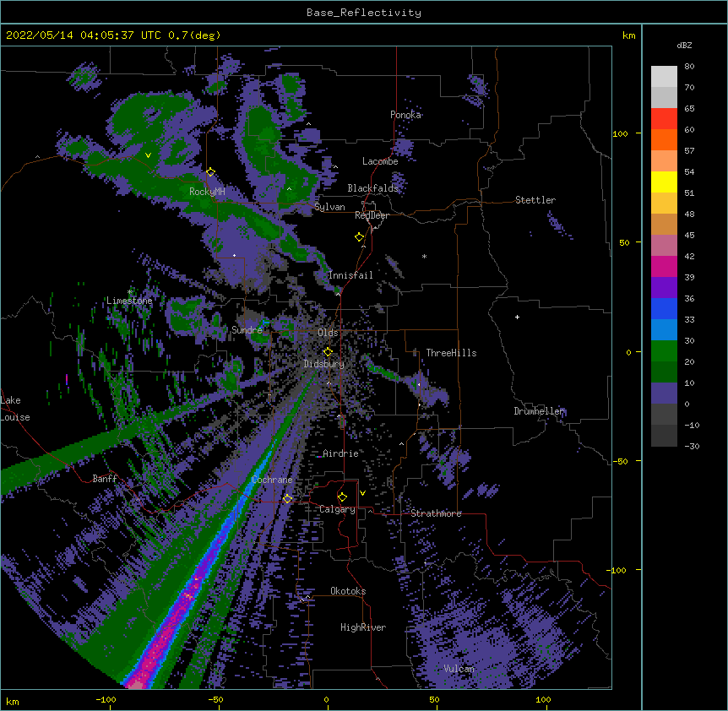Click the Drumheller town label
Screen dimensions: 728x711
click(x=539, y=411)
